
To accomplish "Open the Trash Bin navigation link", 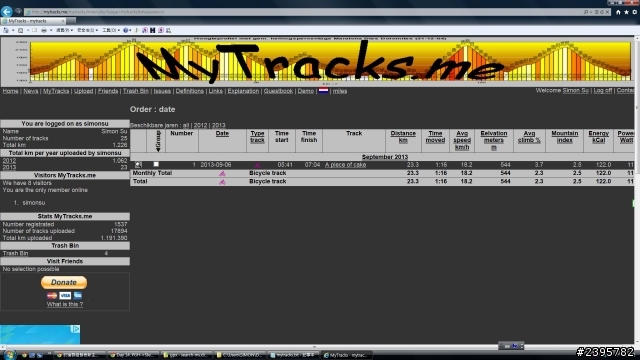I will click(136, 91).
